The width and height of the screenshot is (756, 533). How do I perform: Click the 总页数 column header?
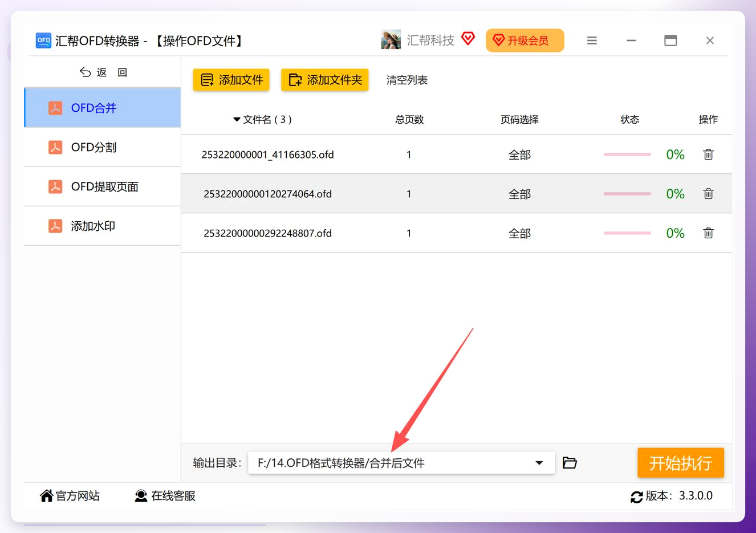point(409,120)
